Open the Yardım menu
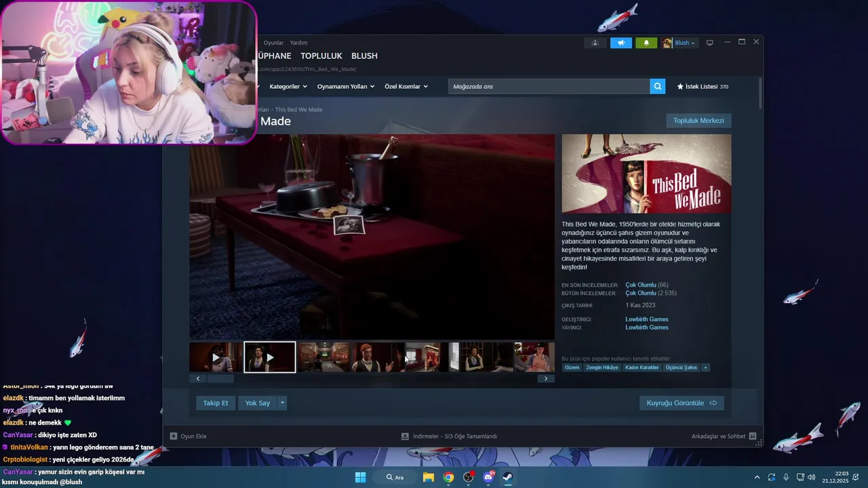868x488 pixels. (x=298, y=43)
